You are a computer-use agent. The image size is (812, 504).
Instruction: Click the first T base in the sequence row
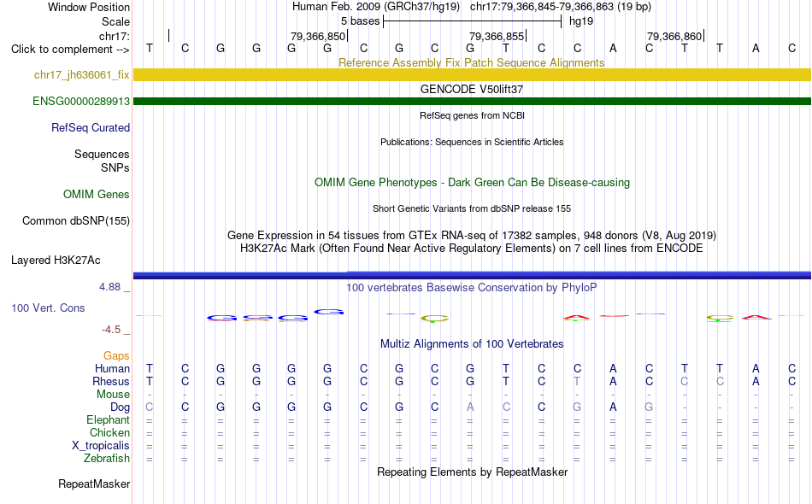pyautogui.click(x=149, y=48)
